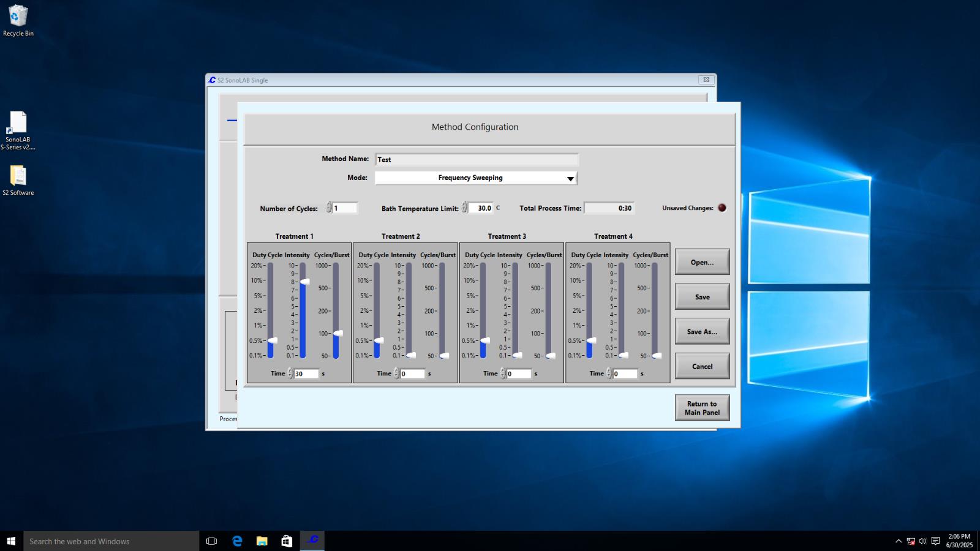Click Return to Main Panel button

click(702, 408)
